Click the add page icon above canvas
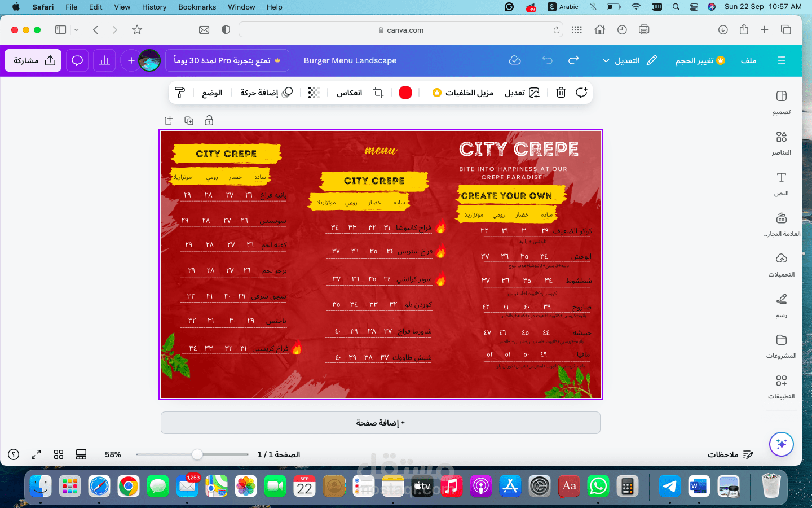The width and height of the screenshot is (812, 508). (168, 120)
